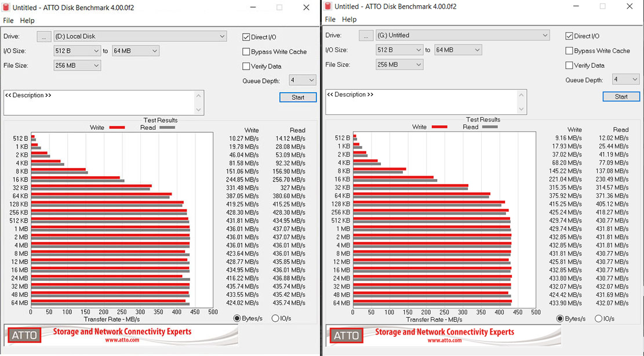Click the 371.36 MB/s read result
Image resolution: width=644 pixels, height=356 pixels.
[x=612, y=195]
